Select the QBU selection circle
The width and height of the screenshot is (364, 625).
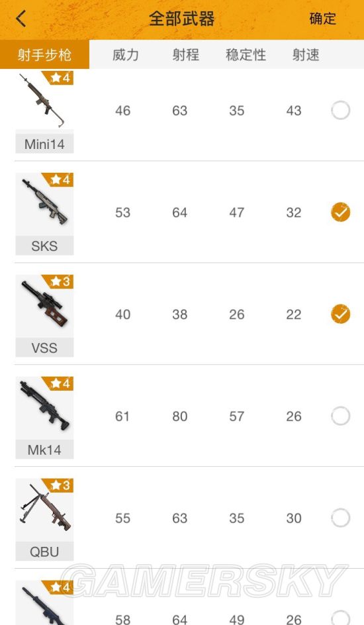340,518
